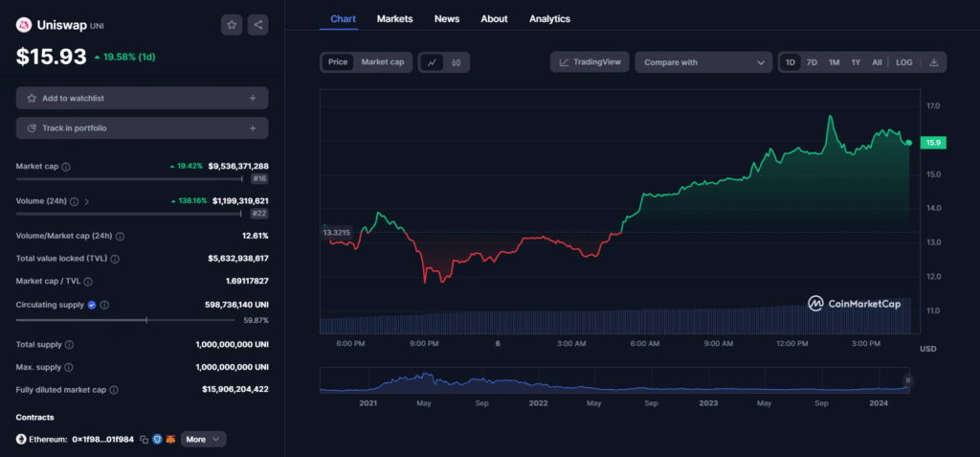
Task: Click the Market cap / TVL info icon
Action: coord(88,282)
